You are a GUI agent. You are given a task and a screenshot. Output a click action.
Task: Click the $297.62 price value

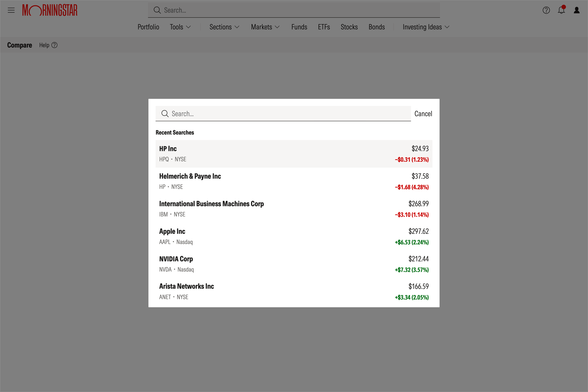[x=419, y=231]
